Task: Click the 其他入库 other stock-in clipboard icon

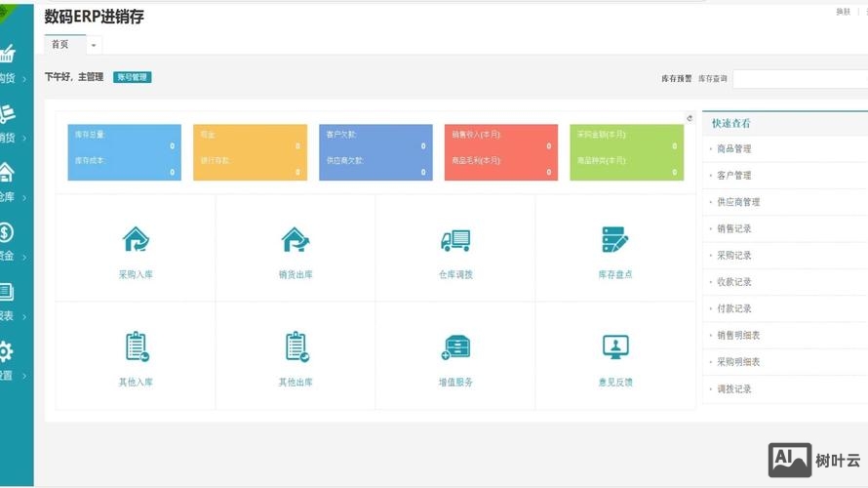Action: 137,346
